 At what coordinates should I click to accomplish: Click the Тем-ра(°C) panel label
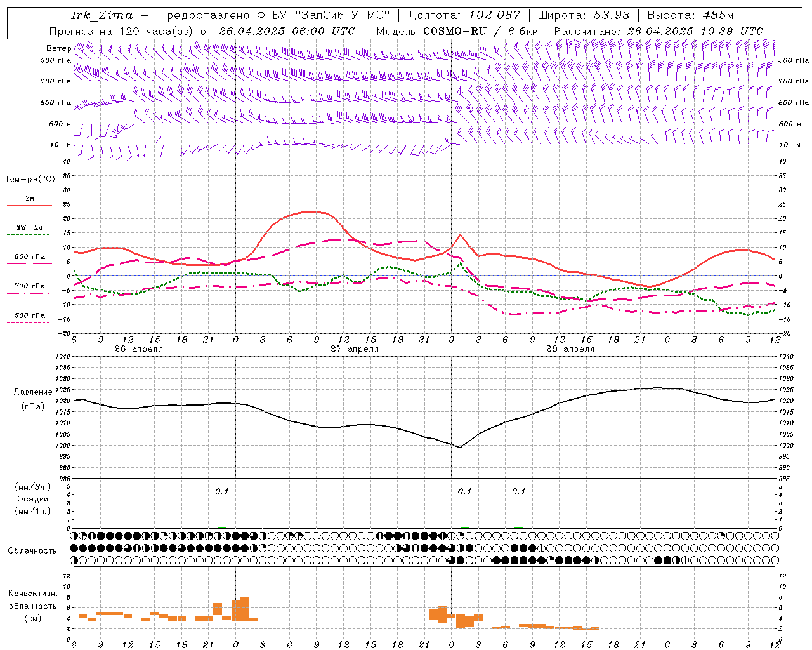30,180
